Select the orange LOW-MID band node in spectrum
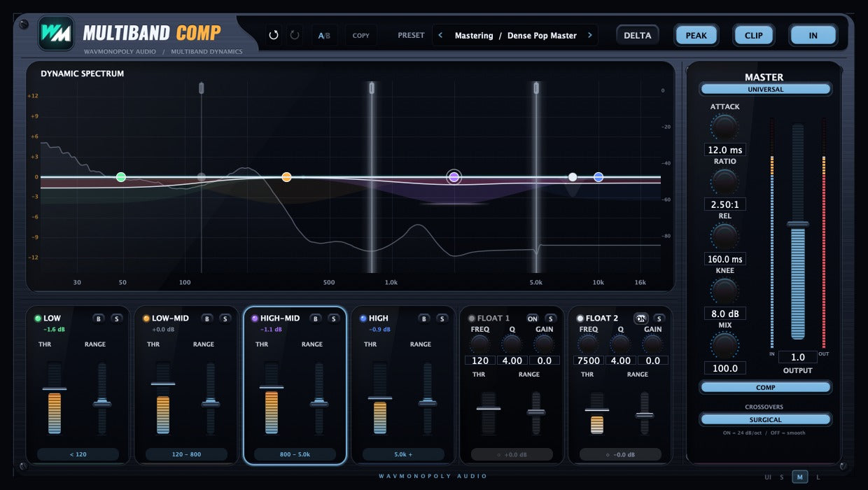 tap(286, 177)
